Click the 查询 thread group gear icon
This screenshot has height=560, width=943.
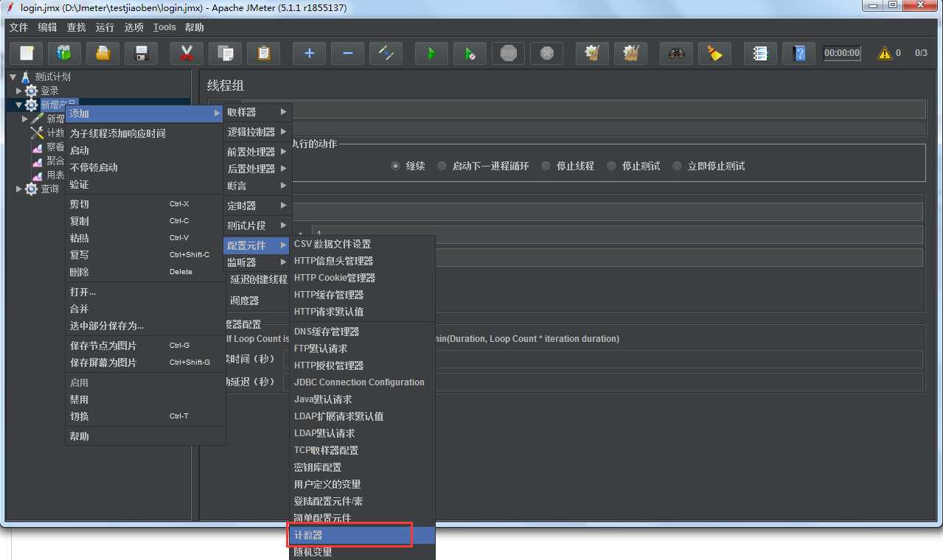pos(31,189)
